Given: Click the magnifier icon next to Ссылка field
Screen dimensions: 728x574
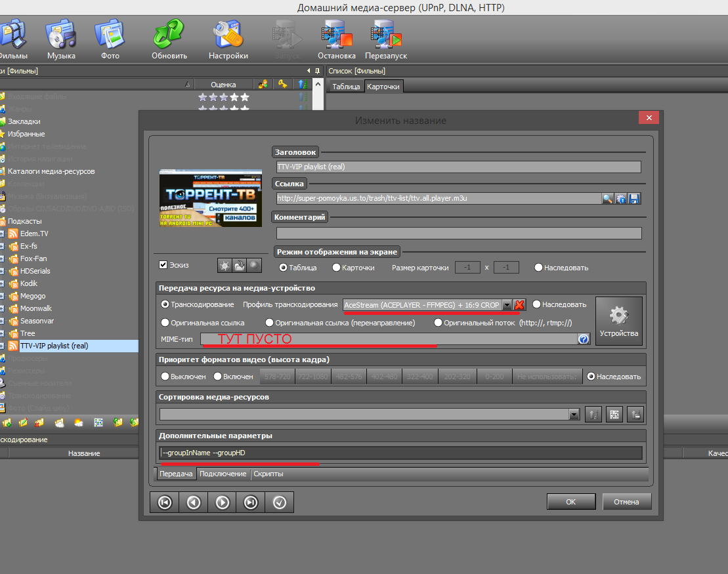Looking at the screenshot, I should [609, 198].
